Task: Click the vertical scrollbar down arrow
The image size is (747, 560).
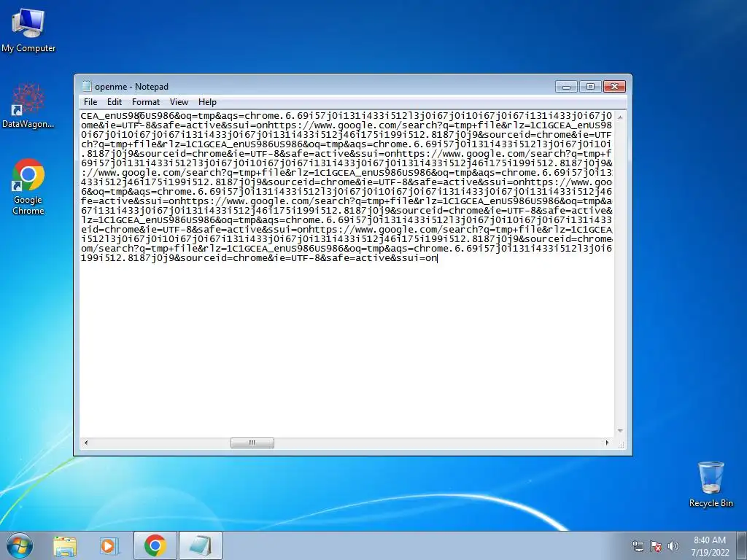Action: coord(620,430)
